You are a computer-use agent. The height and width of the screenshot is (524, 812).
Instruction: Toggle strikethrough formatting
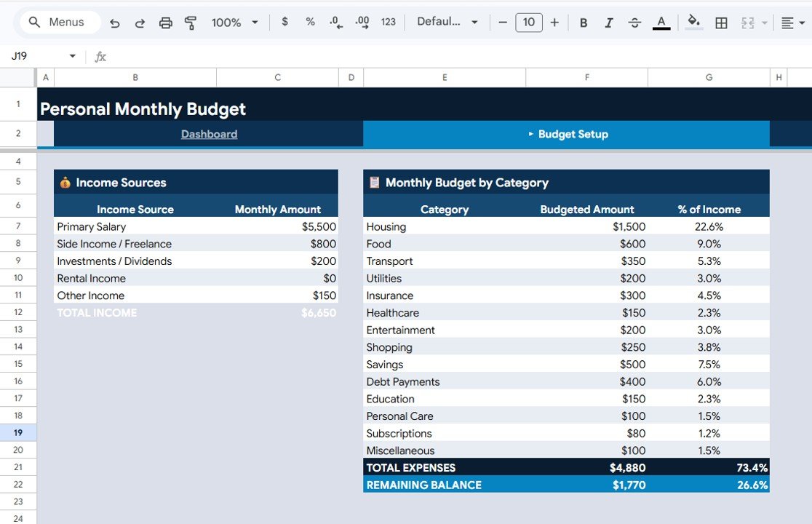pyautogui.click(x=634, y=22)
